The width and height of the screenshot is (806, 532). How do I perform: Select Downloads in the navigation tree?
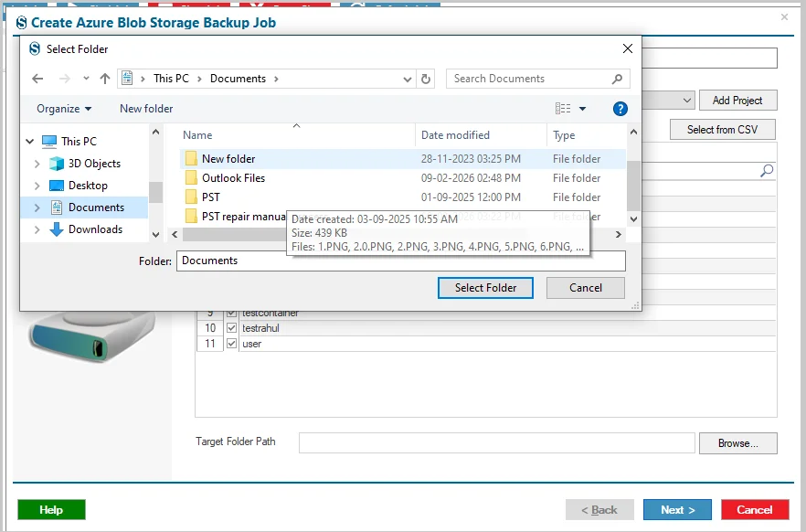[x=95, y=229]
